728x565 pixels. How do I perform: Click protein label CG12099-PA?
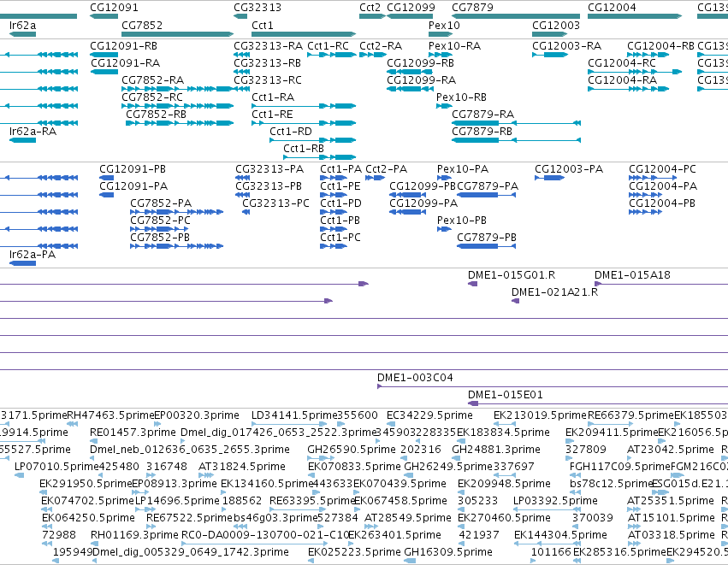(423, 203)
